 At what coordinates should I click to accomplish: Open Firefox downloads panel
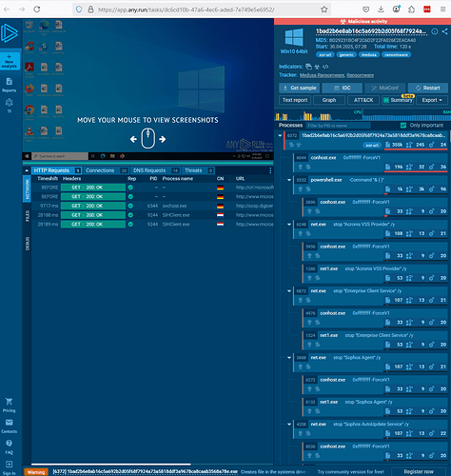[x=381, y=10]
